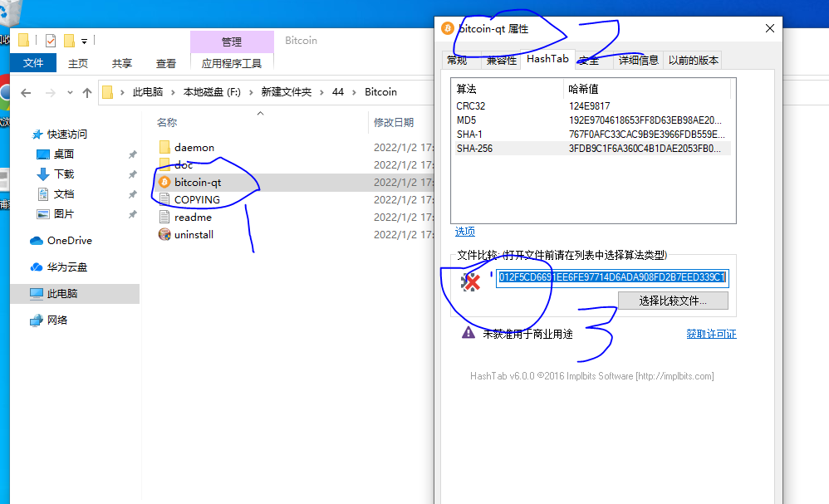Image resolution: width=829 pixels, height=504 pixels.
Task: Click the 管理 contextual tab header
Action: (232, 42)
